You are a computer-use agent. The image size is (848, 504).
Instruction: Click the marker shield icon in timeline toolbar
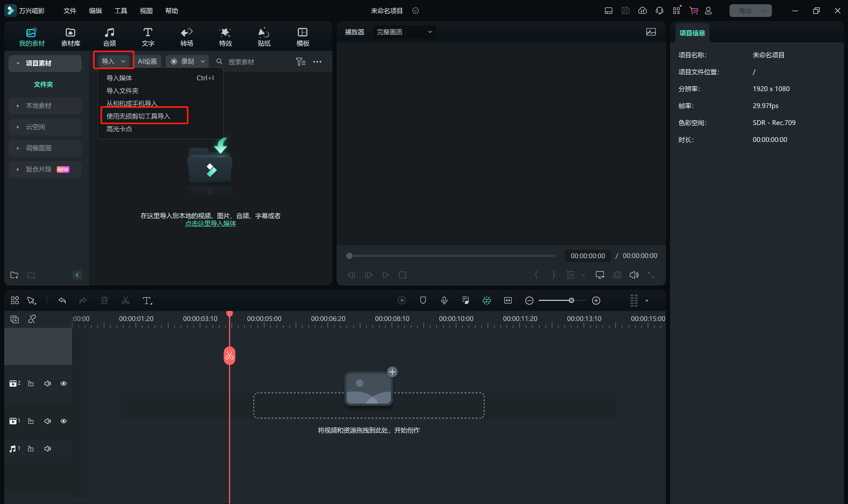tap(423, 300)
